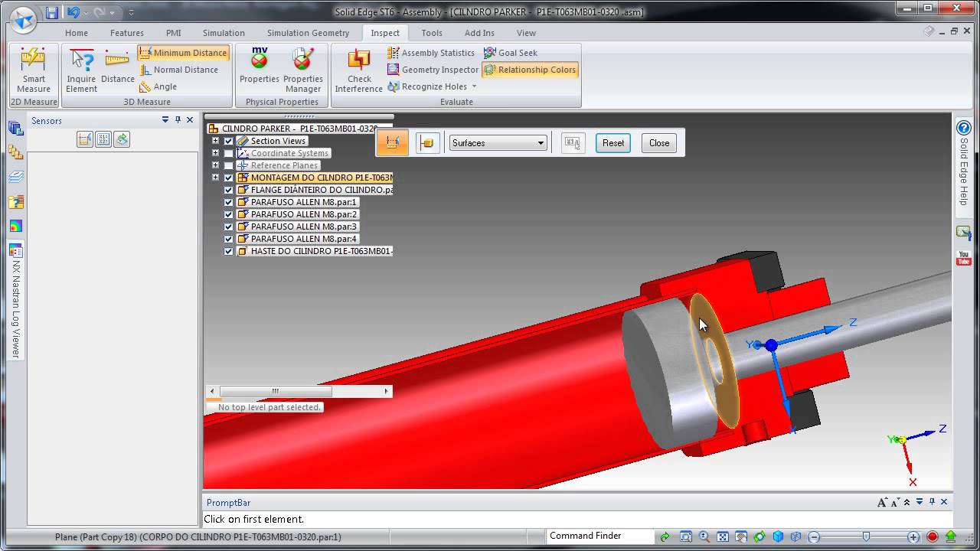This screenshot has height=551, width=980.
Task: Click the zoom in plus button
Action: click(x=913, y=536)
